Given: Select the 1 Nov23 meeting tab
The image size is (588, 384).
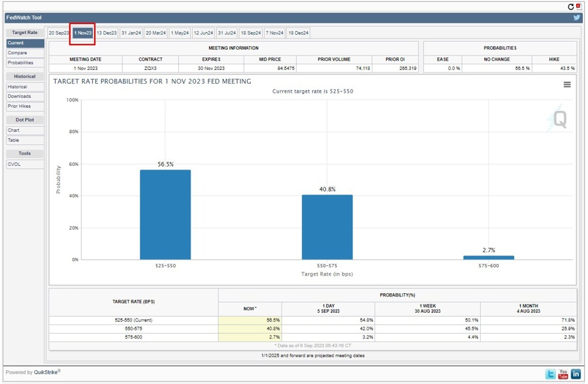Looking at the screenshot, I should (x=82, y=33).
